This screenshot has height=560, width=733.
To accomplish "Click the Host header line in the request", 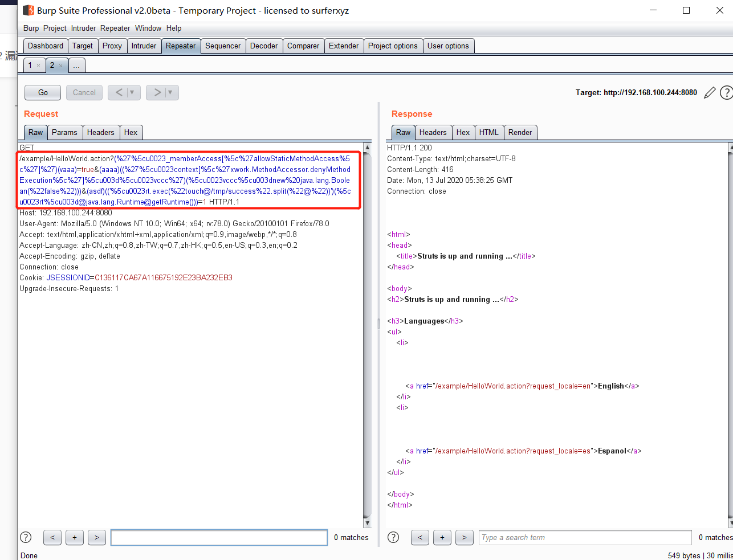I will (x=66, y=213).
